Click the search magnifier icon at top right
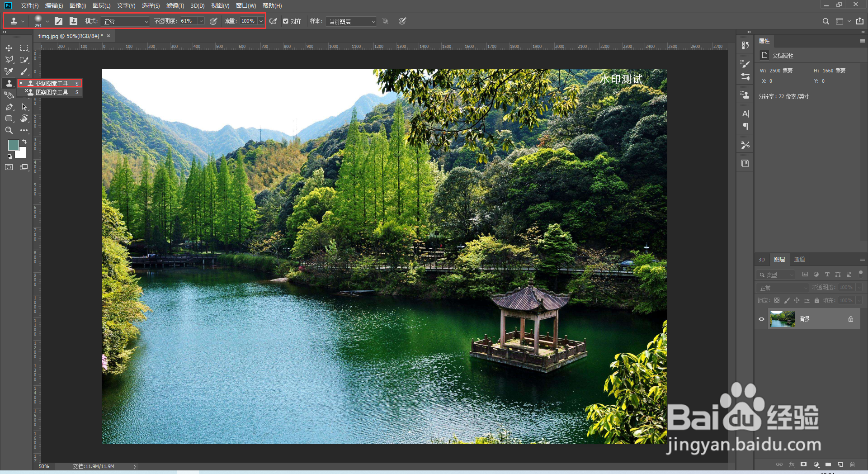Viewport: 868px width, 474px height. [x=826, y=21]
